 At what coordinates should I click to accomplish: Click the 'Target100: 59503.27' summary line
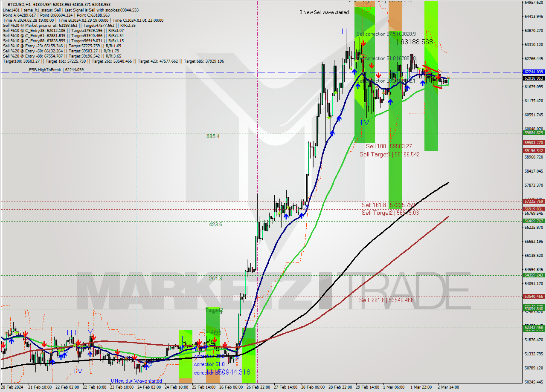coord(113,61)
